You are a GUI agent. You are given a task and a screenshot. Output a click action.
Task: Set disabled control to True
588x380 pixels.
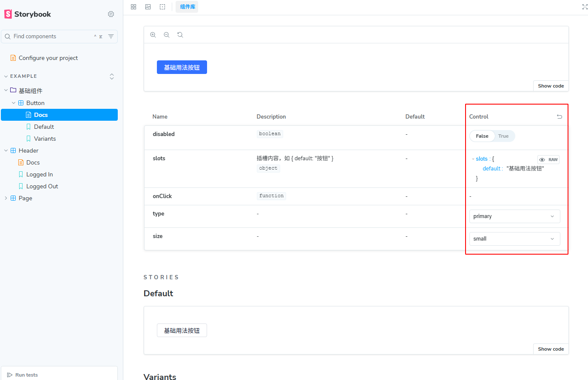pos(503,136)
